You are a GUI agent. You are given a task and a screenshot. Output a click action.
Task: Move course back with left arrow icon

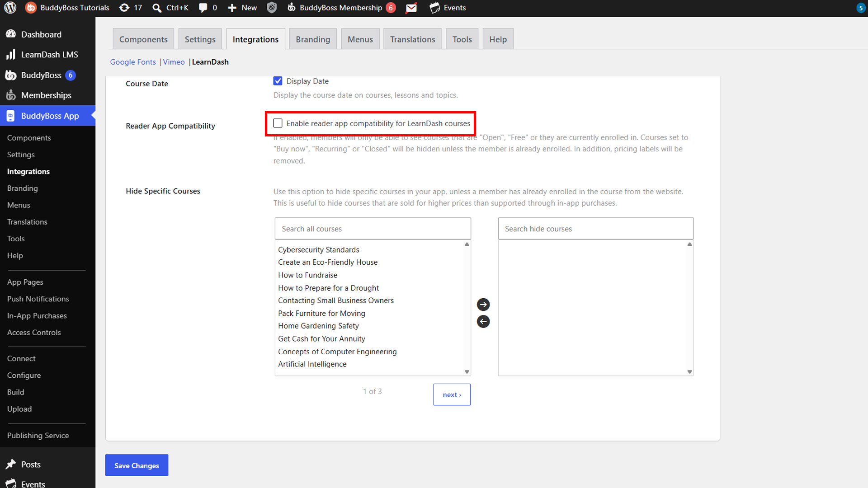(483, 322)
